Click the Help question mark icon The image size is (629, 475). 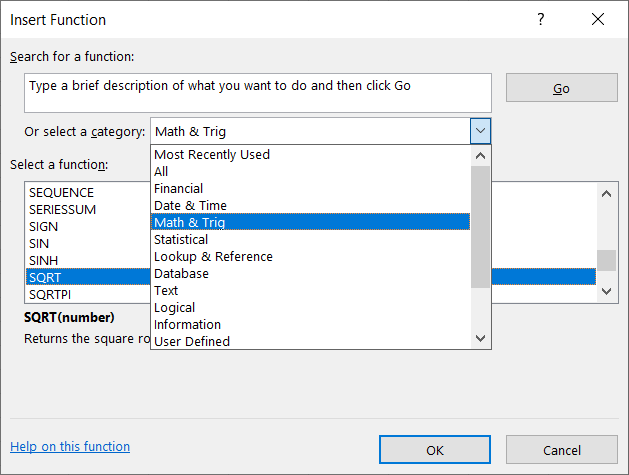pyautogui.click(x=541, y=20)
